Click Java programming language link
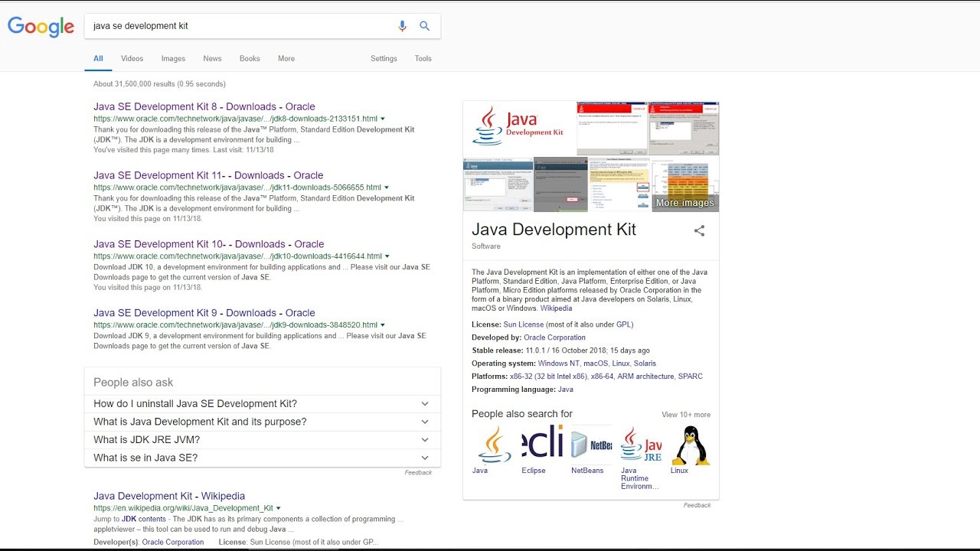 [x=565, y=390]
